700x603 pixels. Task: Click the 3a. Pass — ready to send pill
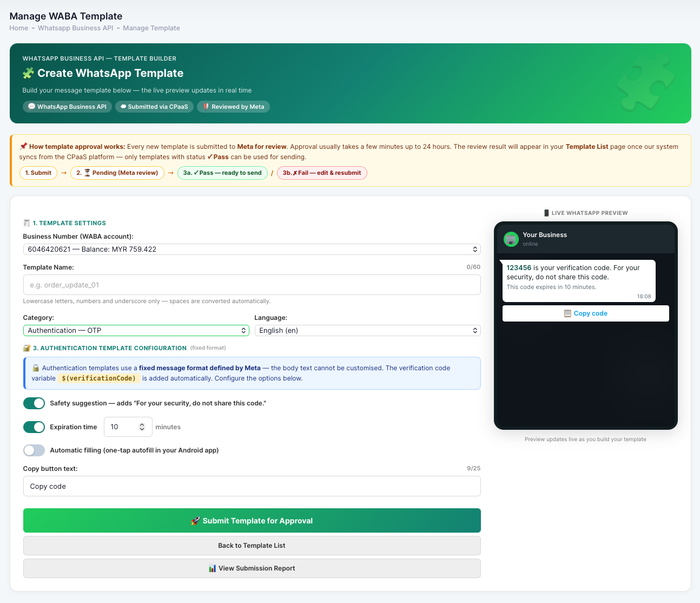(222, 173)
